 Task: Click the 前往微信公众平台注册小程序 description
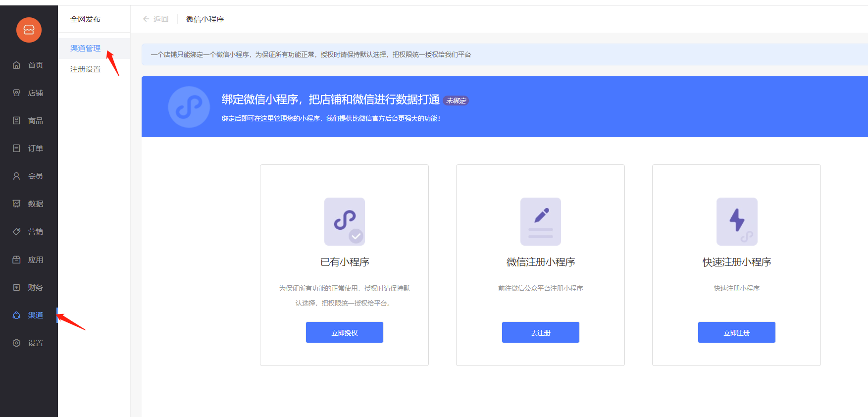541,288
